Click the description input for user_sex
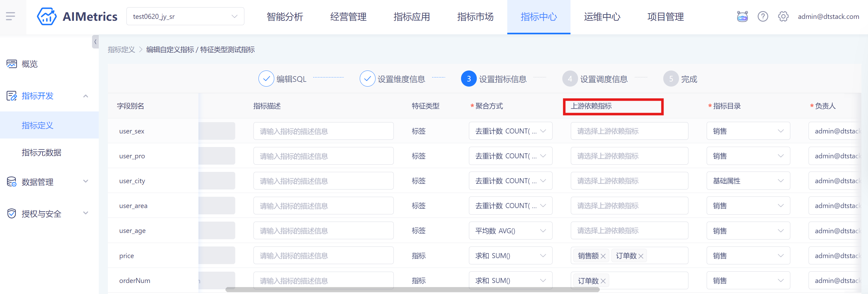The image size is (868, 294). [x=323, y=131]
